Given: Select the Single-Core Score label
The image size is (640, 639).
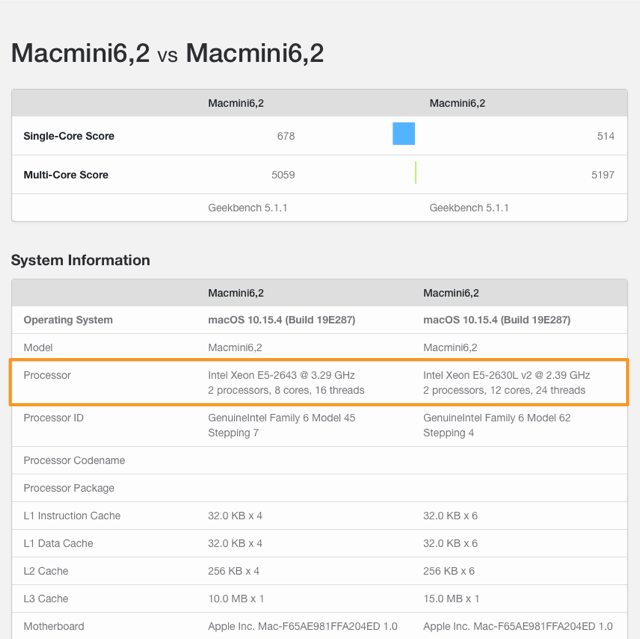Looking at the screenshot, I should click(x=69, y=136).
